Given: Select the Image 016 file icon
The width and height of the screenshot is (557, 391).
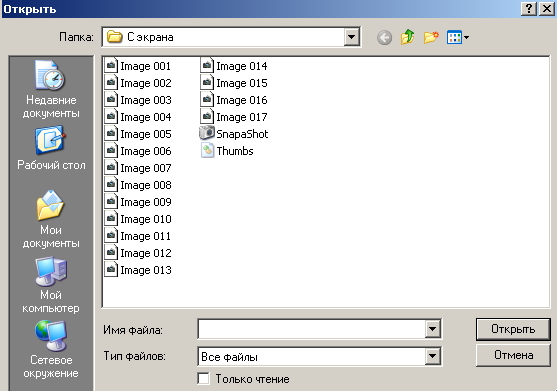Looking at the screenshot, I should [x=207, y=100].
